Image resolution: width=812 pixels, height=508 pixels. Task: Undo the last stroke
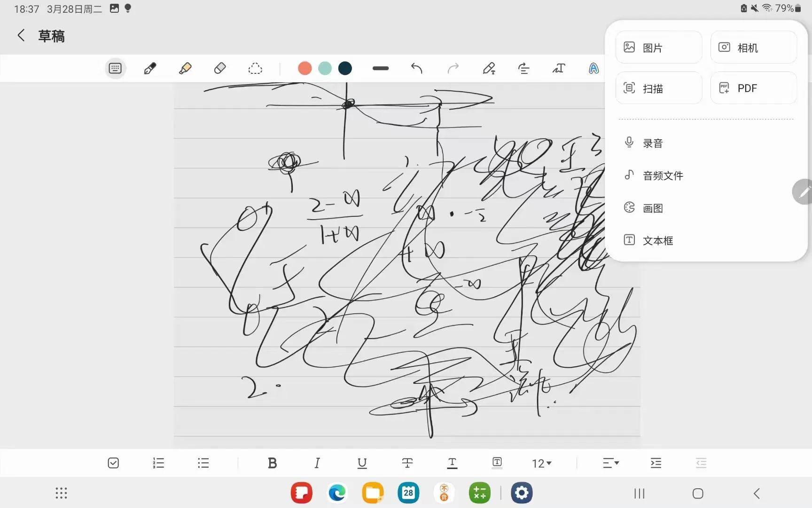click(416, 69)
